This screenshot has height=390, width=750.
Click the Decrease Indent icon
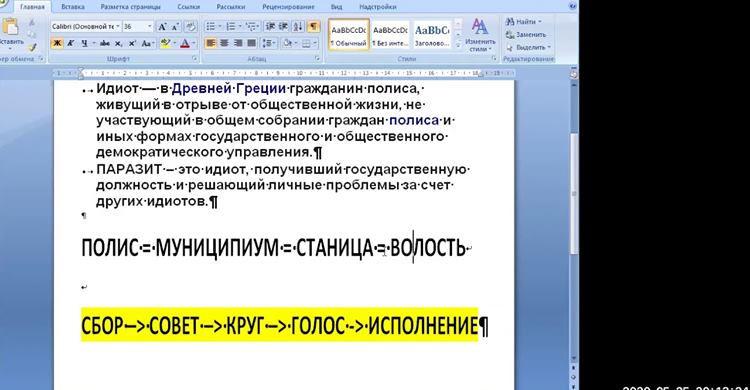click(x=270, y=27)
